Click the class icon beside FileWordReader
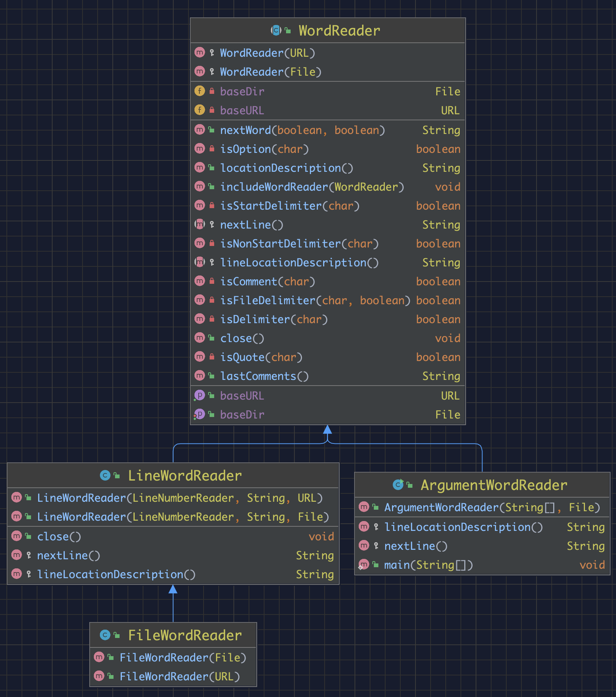This screenshot has width=616, height=697. pos(105,635)
